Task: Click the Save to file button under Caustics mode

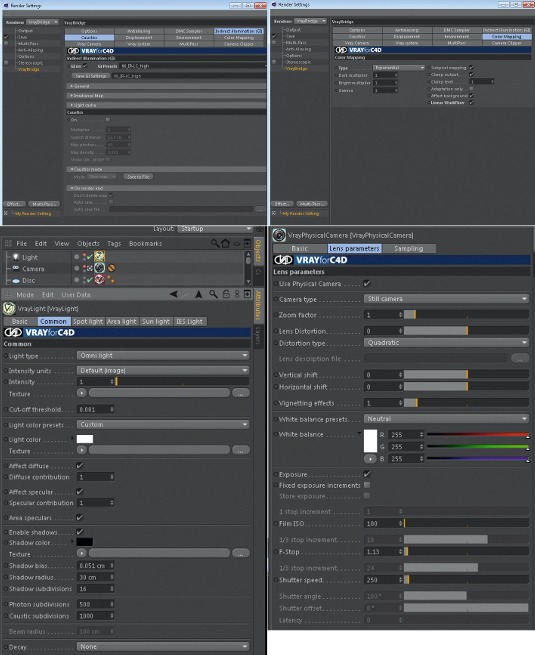Action: 138,177
